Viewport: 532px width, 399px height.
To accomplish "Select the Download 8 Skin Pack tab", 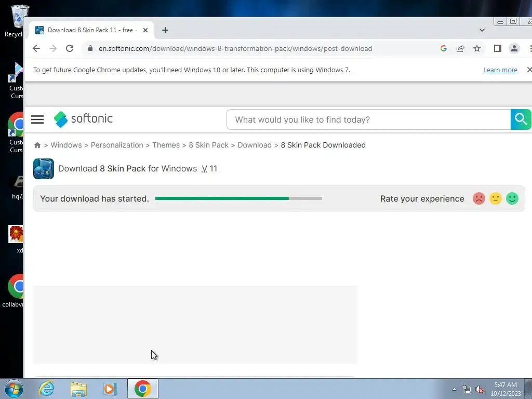I will pos(91,30).
